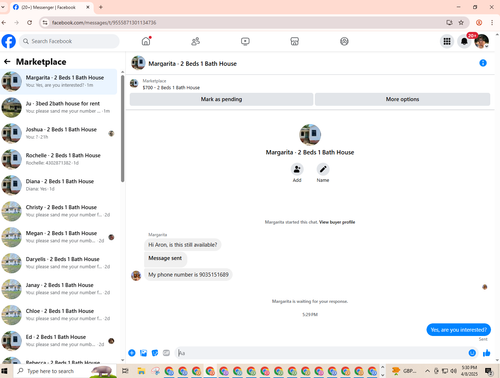Click the site information icon in address bar
This screenshot has height=378, width=500.
[x=45, y=23]
